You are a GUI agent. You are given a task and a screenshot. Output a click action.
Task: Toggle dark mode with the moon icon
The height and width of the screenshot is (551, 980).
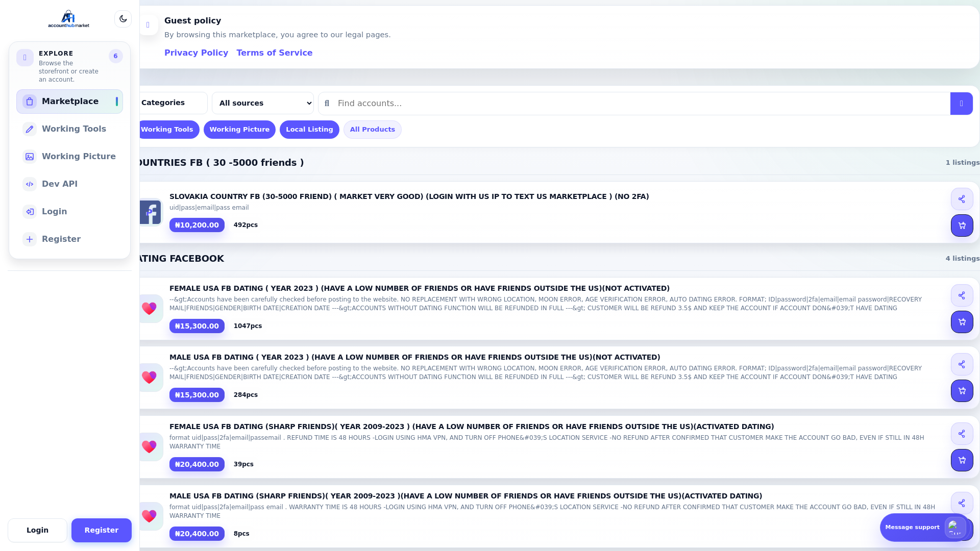tap(123, 19)
